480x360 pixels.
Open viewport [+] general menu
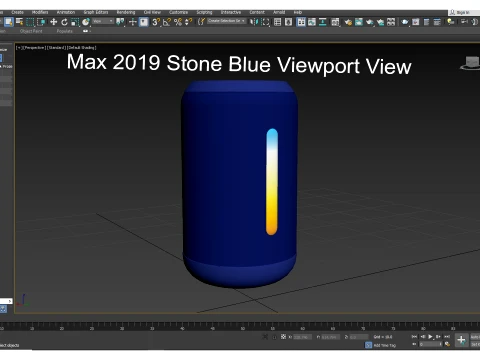(x=19, y=48)
